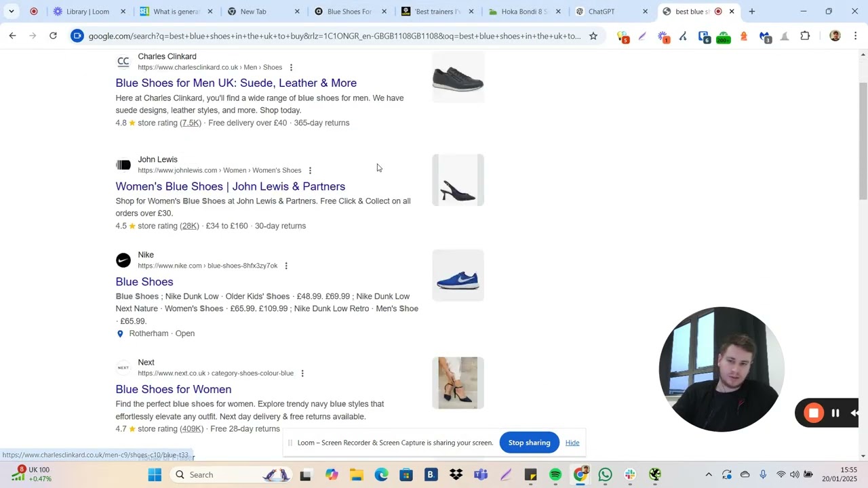Open Microsoft Store from the taskbar
The width and height of the screenshot is (868, 488).
point(406,474)
